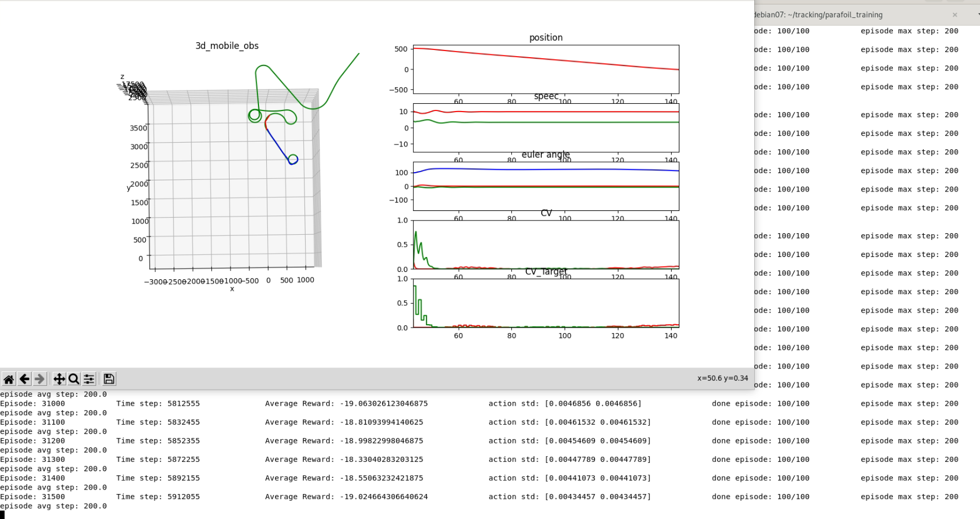Screen dimensions: 980x519
Task: Save the figure with the floppy disk icon
Action: 109,379
